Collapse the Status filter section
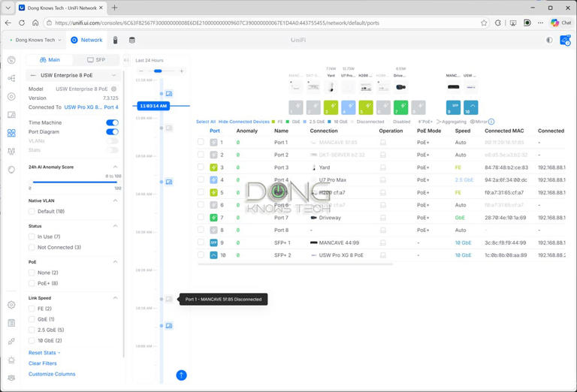 115,226
